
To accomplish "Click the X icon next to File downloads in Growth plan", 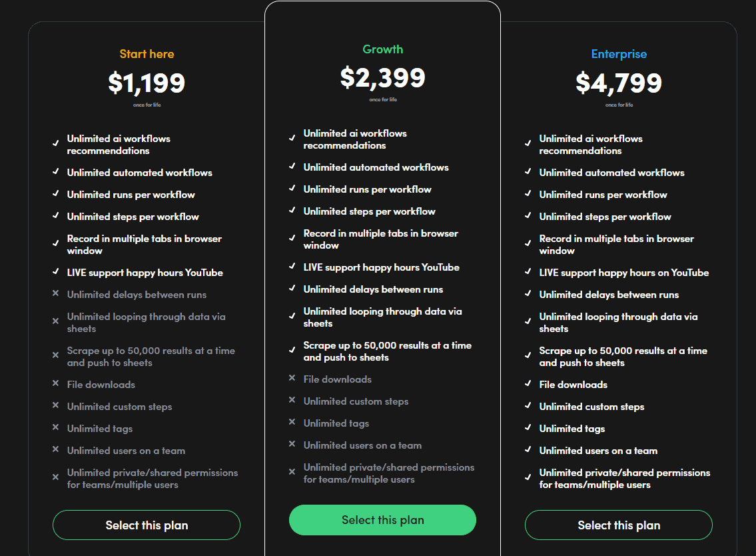I will click(x=292, y=379).
